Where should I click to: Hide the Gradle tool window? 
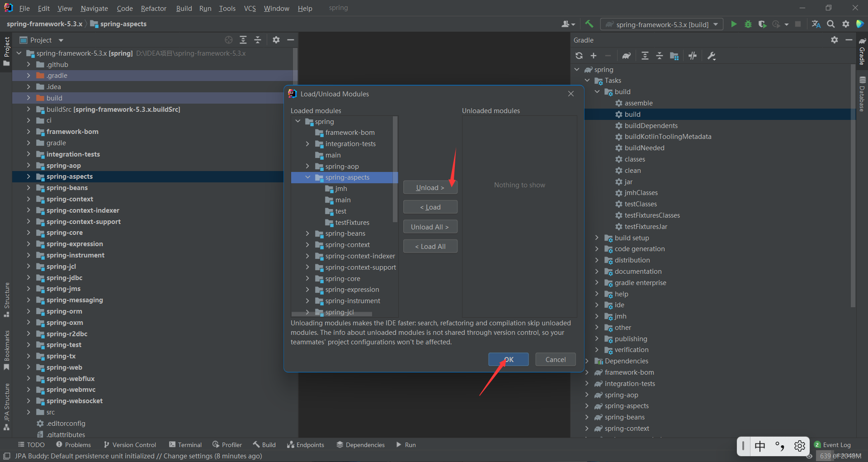849,40
